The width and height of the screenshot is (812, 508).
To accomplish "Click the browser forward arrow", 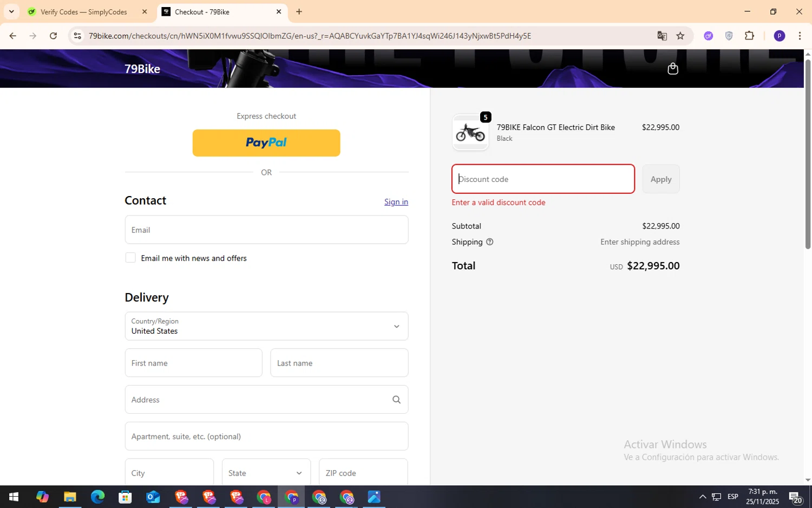I will coord(33,36).
